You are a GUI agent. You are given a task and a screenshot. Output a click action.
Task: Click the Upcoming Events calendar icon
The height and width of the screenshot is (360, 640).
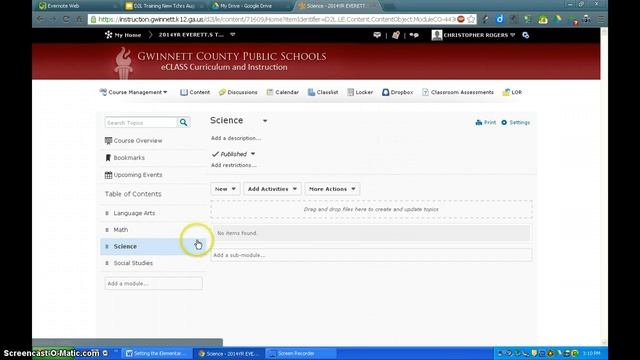click(x=108, y=175)
